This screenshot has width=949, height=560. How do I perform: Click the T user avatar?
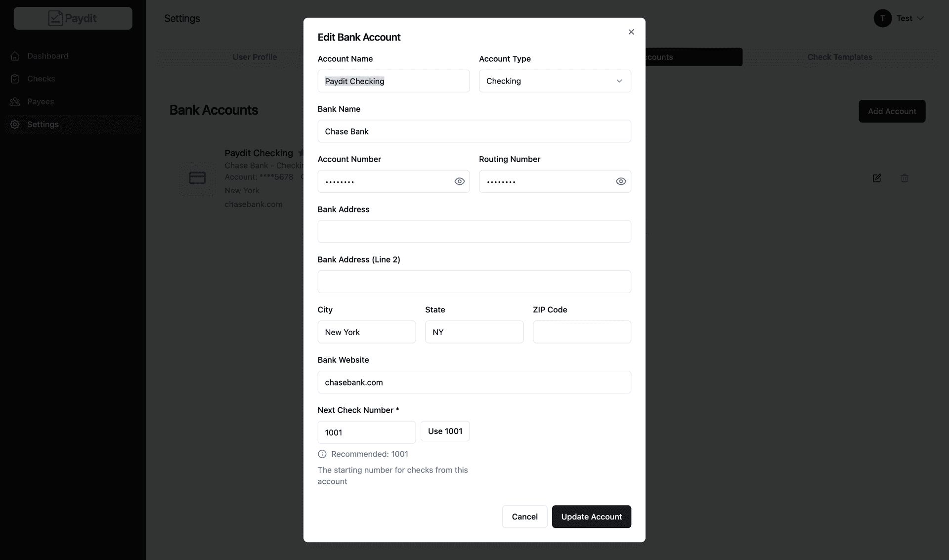(x=882, y=18)
